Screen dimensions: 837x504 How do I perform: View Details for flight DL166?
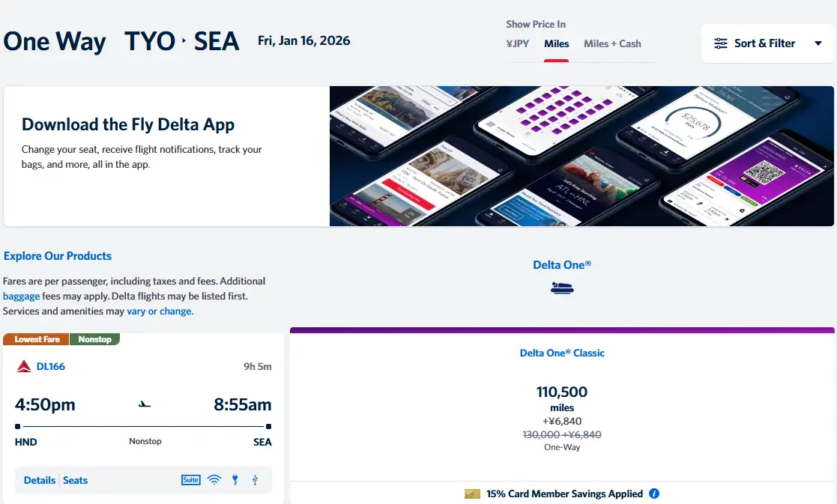(40, 480)
